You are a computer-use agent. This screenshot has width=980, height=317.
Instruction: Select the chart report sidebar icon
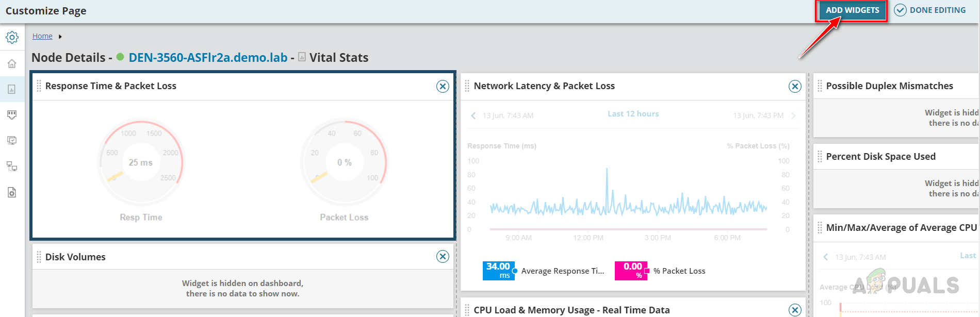(12, 89)
